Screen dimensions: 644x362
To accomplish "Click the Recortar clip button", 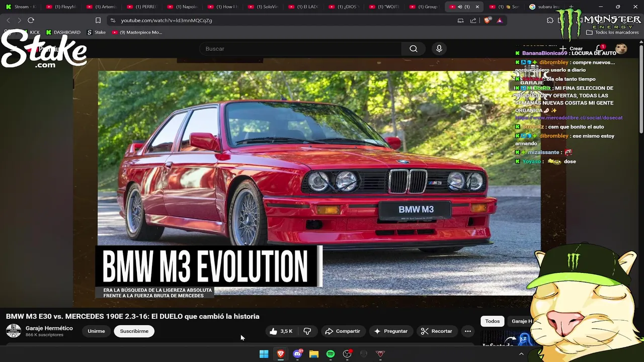I will [437, 331].
